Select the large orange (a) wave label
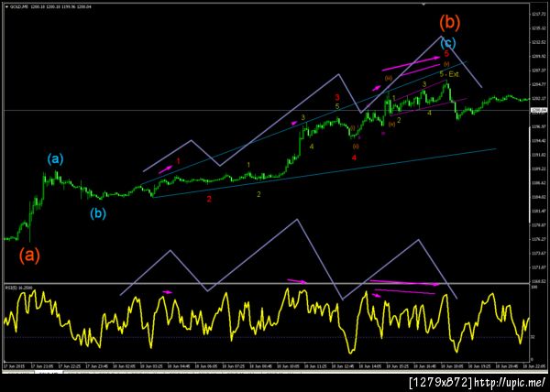 (x=29, y=256)
